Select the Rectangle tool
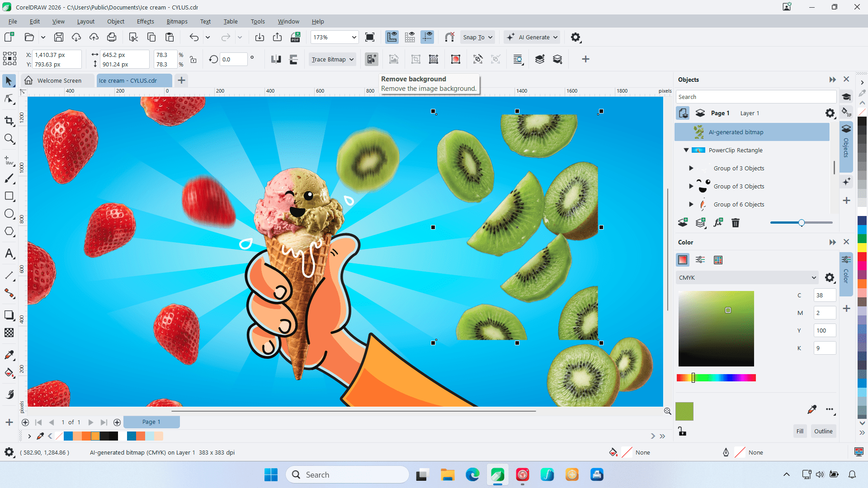This screenshot has width=868, height=488. tap(9, 196)
